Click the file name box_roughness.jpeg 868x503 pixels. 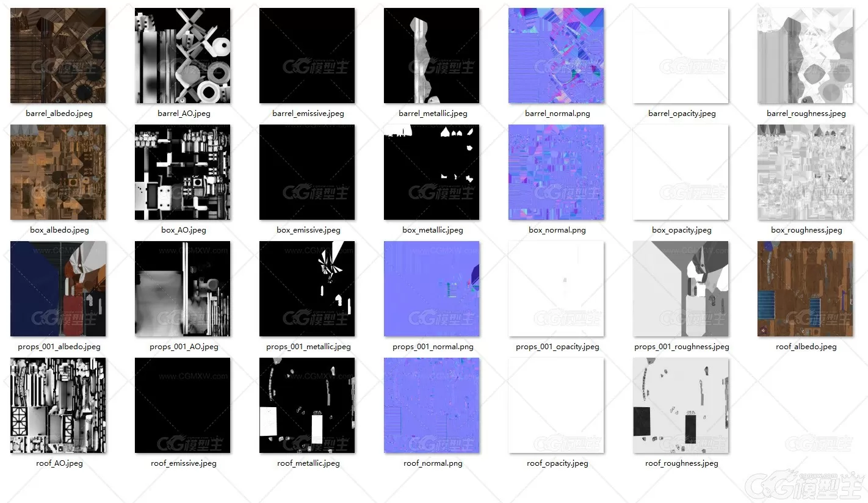click(806, 230)
